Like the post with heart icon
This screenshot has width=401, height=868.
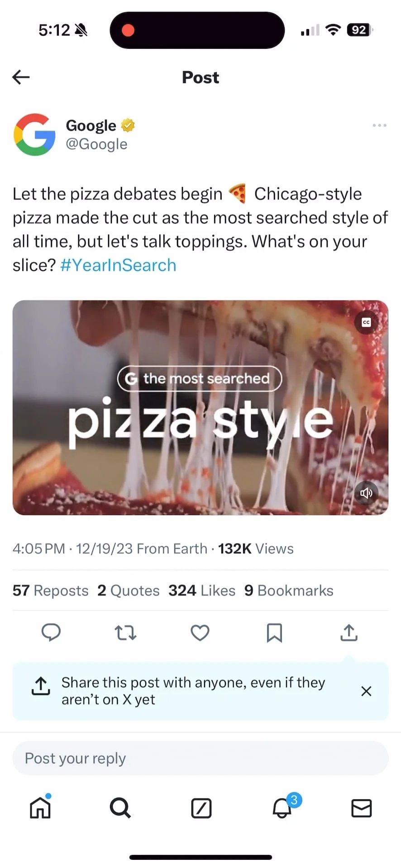[x=200, y=632]
